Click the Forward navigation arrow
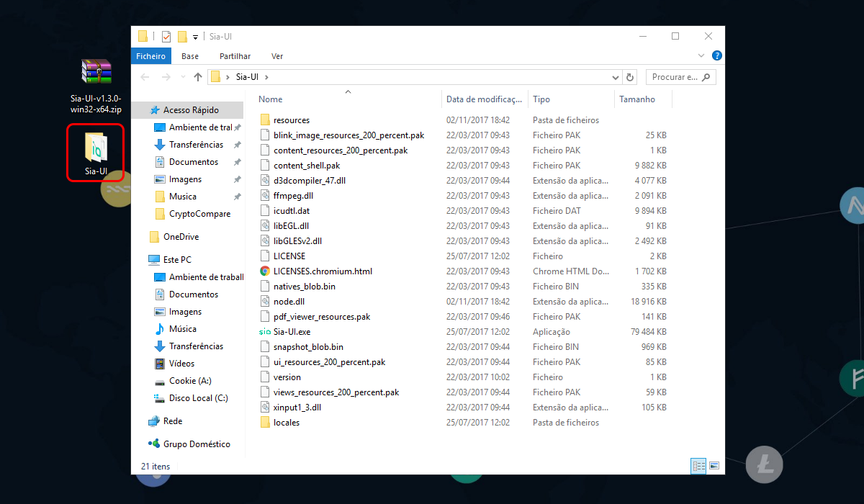Viewport: 864px width, 504px height. point(166,77)
